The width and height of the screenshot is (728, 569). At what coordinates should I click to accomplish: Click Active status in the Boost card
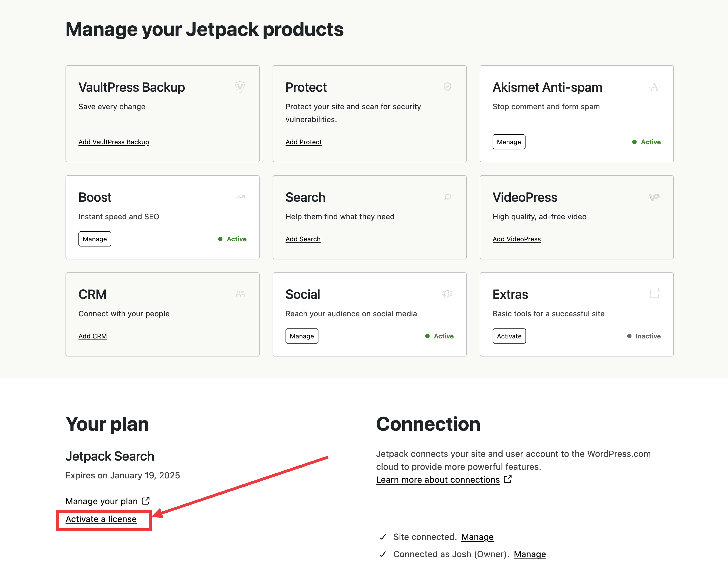point(232,239)
